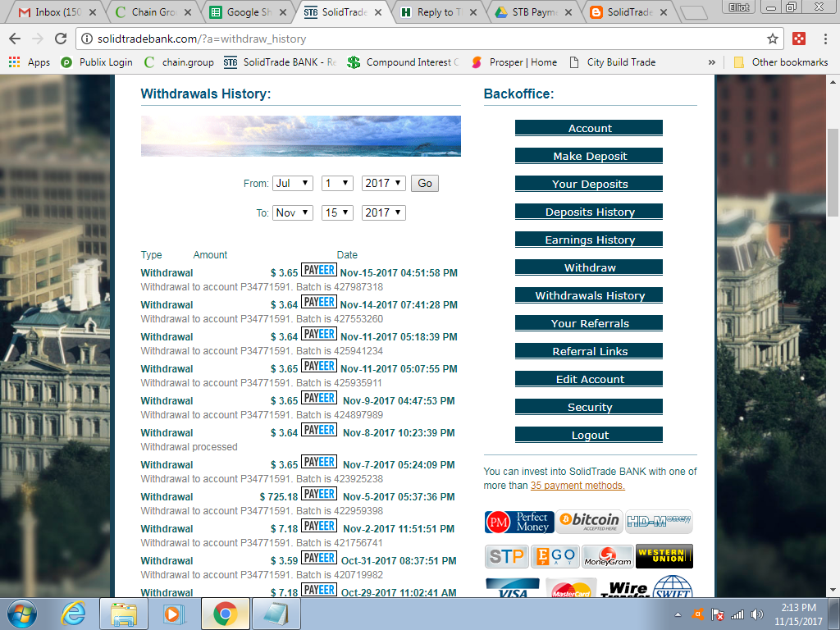Click the MoneyGram payment icon
840x630 pixels.
point(608,557)
